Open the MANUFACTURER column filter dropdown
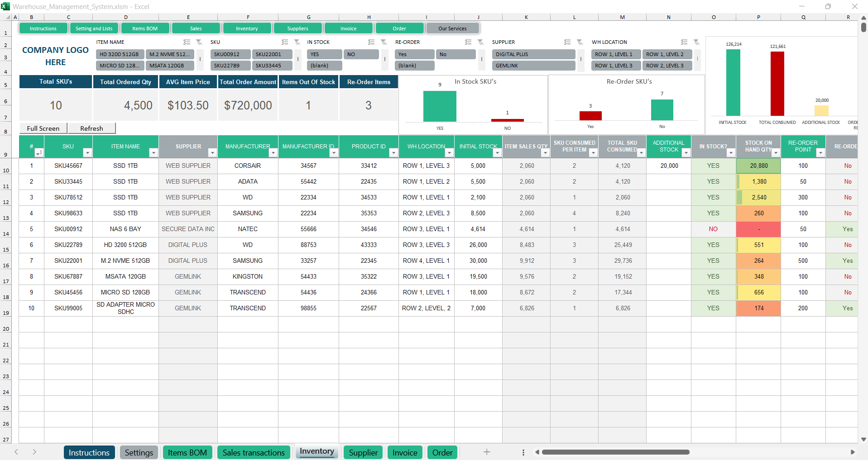The width and height of the screenshot is (868, 460). 273,153
